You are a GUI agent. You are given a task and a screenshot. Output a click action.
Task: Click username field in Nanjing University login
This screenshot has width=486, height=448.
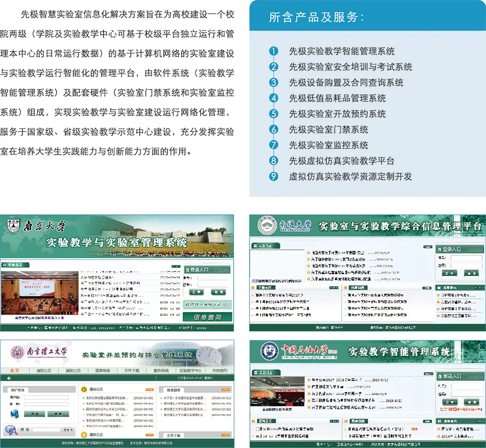213,278
